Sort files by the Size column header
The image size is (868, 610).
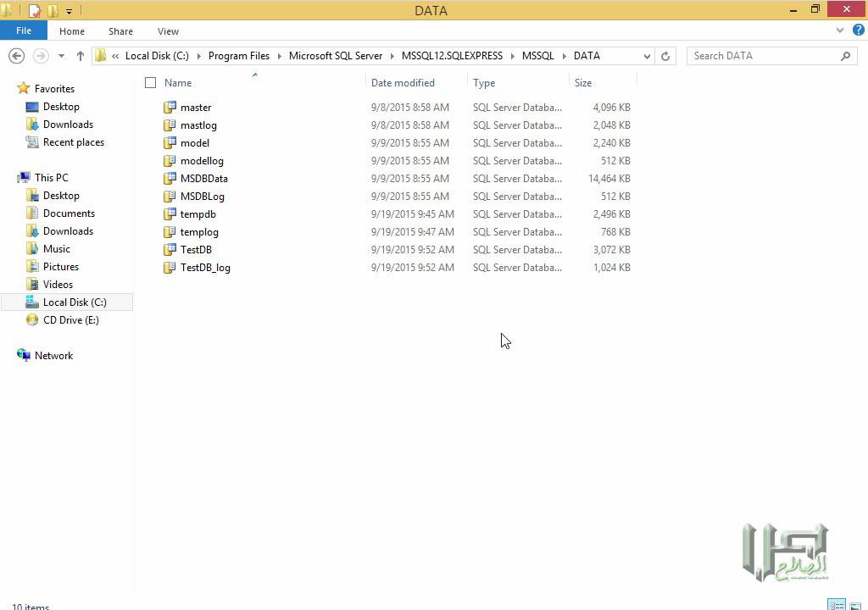click(x=583, y=83)
